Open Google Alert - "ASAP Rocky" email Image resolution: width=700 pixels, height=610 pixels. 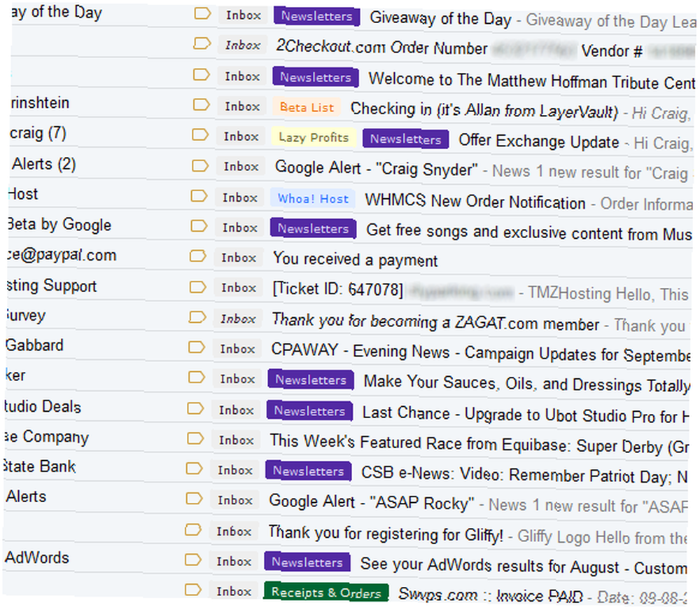(x=372, y=502)
